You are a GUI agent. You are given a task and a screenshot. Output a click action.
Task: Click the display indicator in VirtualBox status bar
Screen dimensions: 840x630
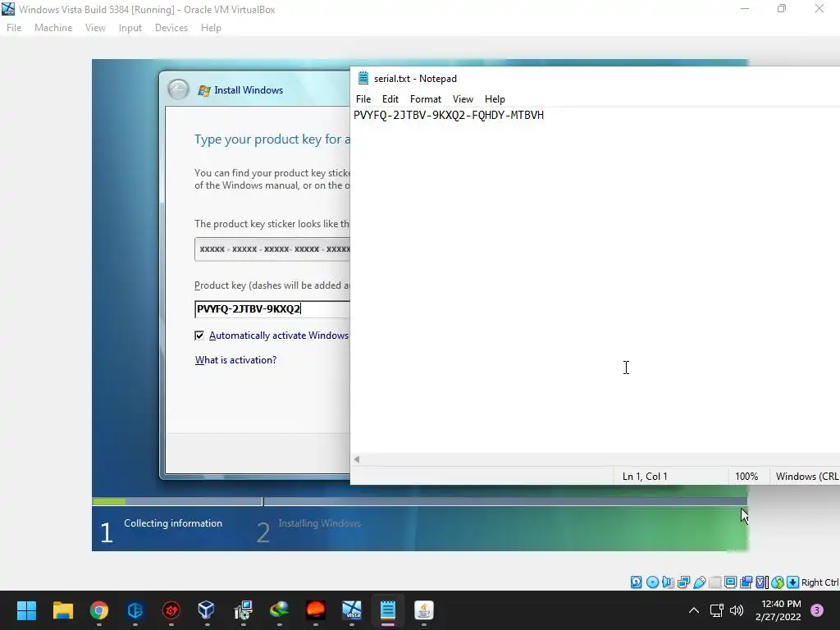point(730,582)
